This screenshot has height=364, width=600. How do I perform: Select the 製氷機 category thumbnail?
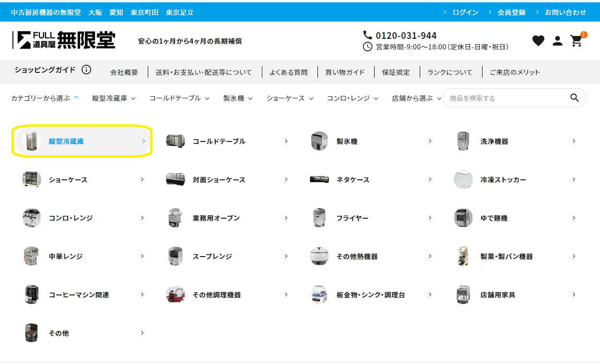pyautogui.click(x=319, y=141)
